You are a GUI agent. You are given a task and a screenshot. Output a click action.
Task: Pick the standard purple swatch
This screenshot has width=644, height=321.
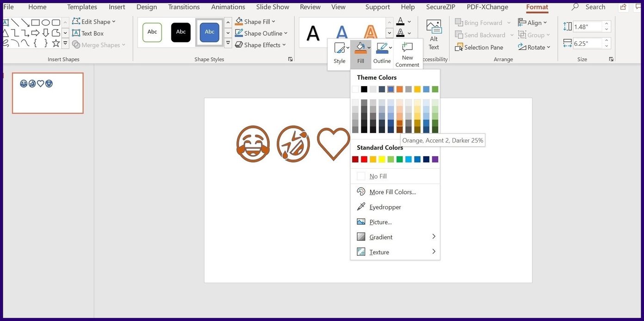click(x=435, y=159)
